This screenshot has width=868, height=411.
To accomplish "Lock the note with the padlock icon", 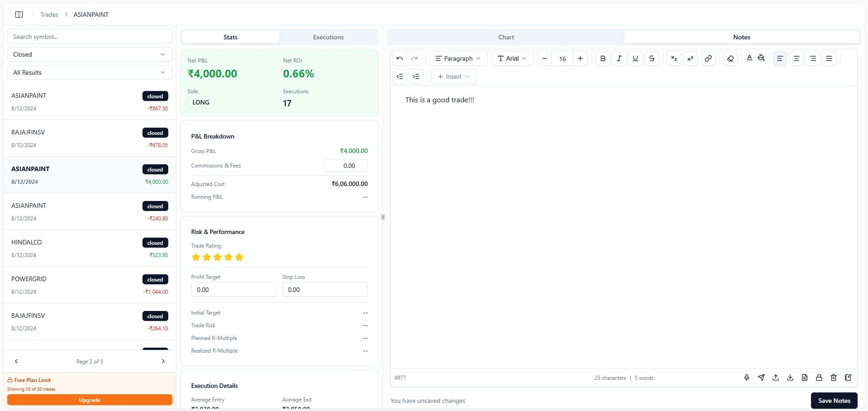I will (x=819, y=378).
